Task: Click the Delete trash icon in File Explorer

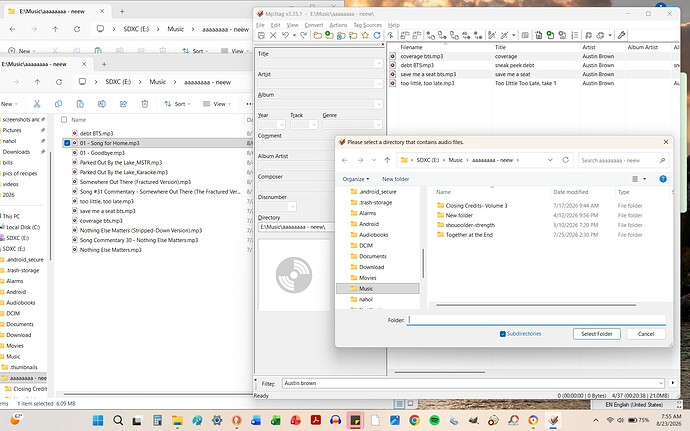Action: pyautogui.click(x=145, y=104)
